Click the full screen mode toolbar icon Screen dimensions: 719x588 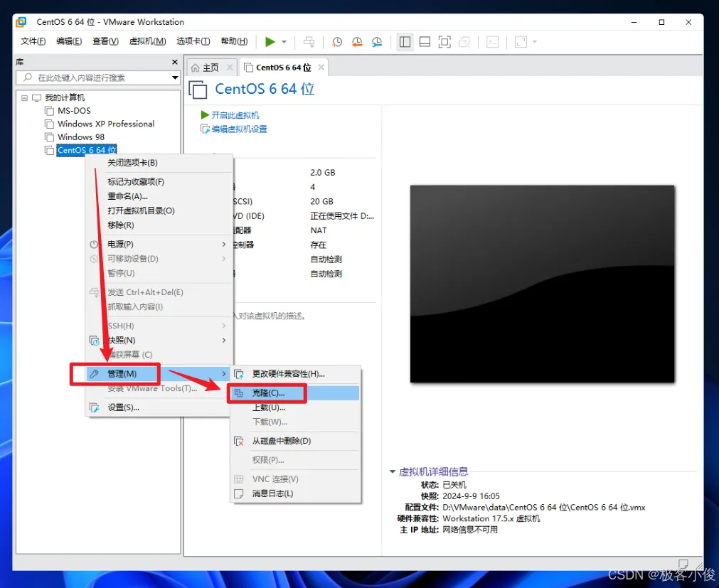pyautogui.click(x=444, y=42)
